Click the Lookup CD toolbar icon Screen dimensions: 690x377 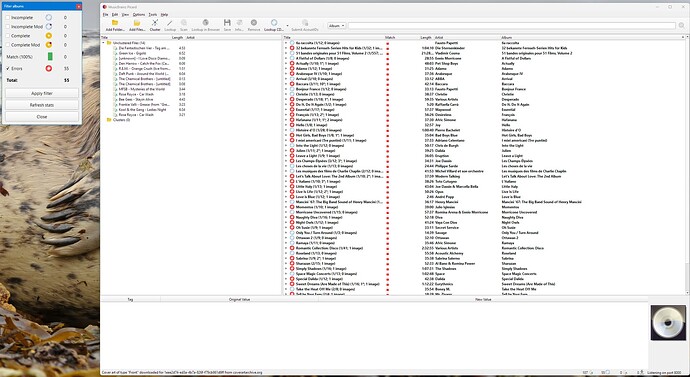tap(274, 22)
